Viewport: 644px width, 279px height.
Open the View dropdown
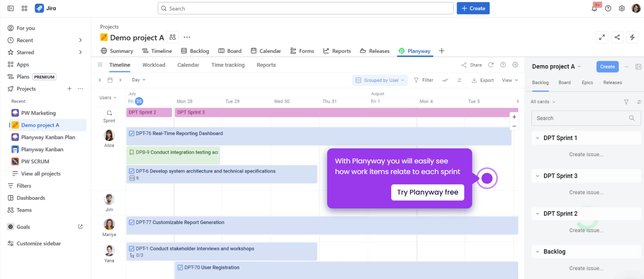(510, 80)
